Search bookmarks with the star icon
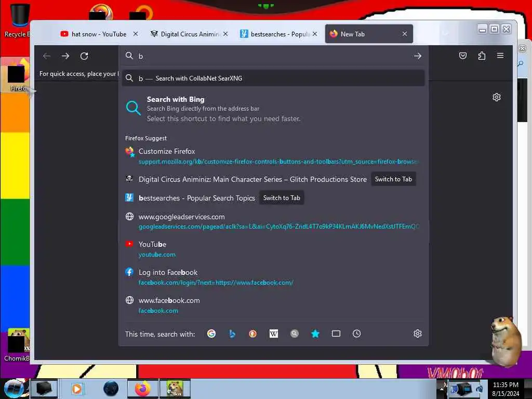The width and height of the screenshot is (532, 399). (x=315, y=334)
